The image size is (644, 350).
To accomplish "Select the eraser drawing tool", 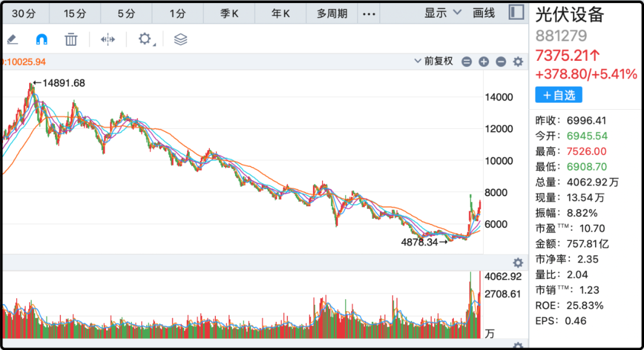I will tap(12, 39).
